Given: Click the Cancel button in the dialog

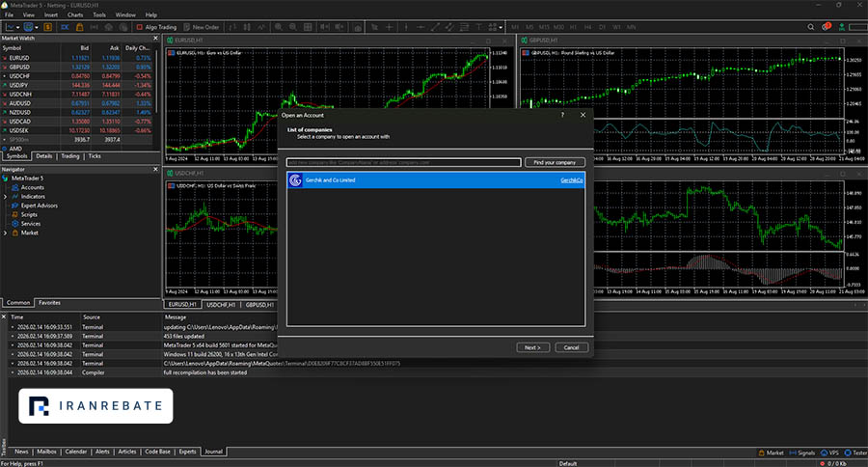Looking at the screenshot, I should point(571,347).
